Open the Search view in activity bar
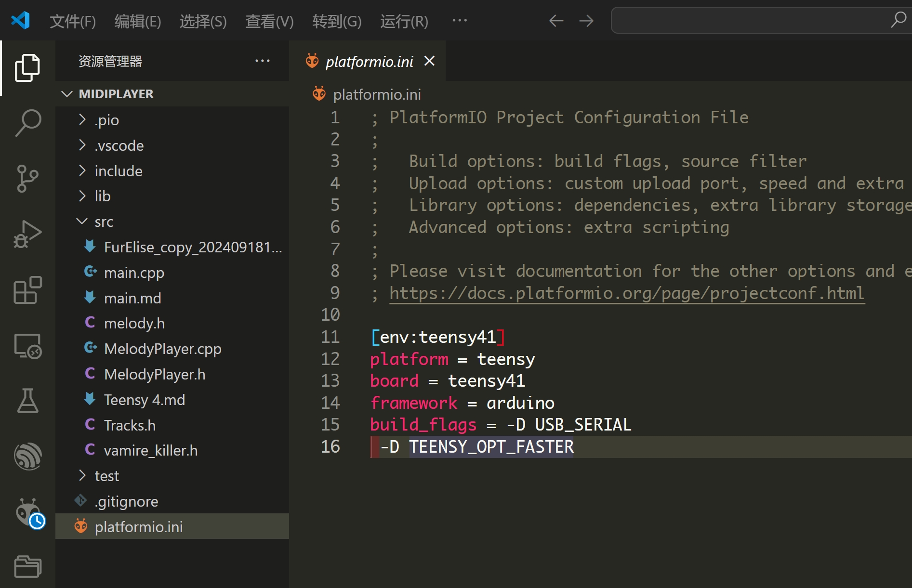This screenshot has height=588, width=912. [x=28, y=122]
